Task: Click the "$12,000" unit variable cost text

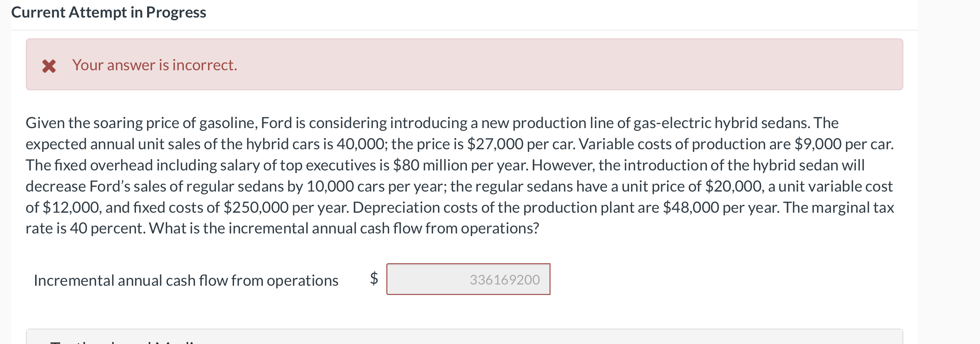Action: pos(72,208)
